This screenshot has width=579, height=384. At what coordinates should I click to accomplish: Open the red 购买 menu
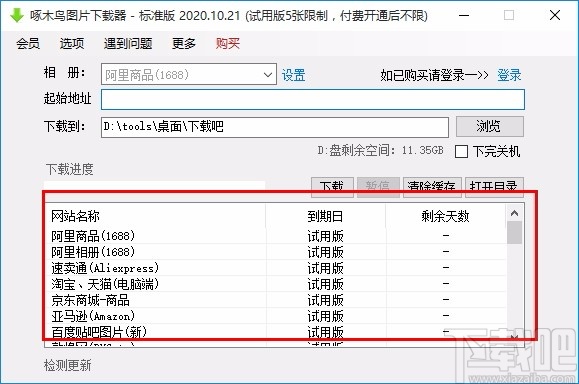pos(227,44)
